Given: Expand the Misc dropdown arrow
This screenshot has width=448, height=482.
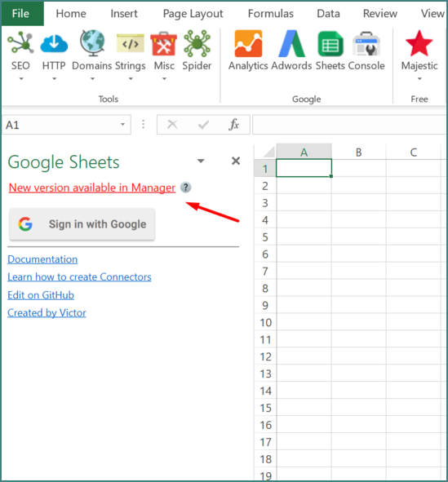Looking at the screenshot, I should pyautogui.click(x=164, y=79).
